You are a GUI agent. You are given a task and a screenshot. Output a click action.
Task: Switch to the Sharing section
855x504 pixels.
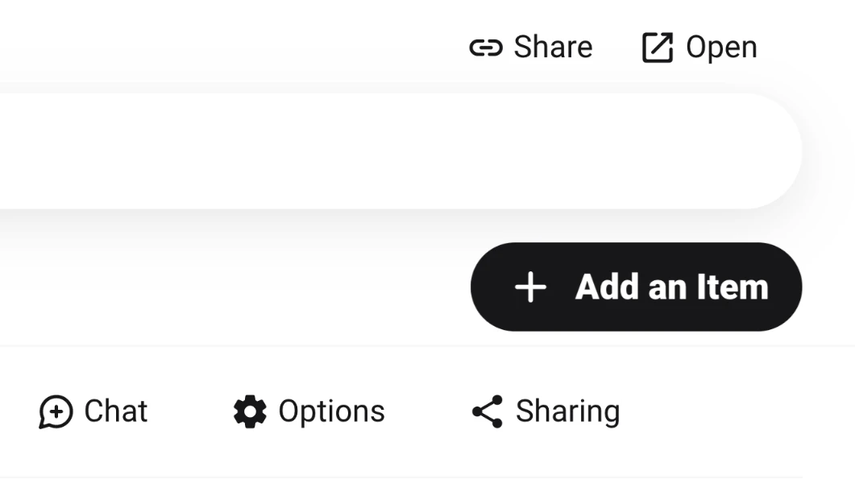pos(545,411)
